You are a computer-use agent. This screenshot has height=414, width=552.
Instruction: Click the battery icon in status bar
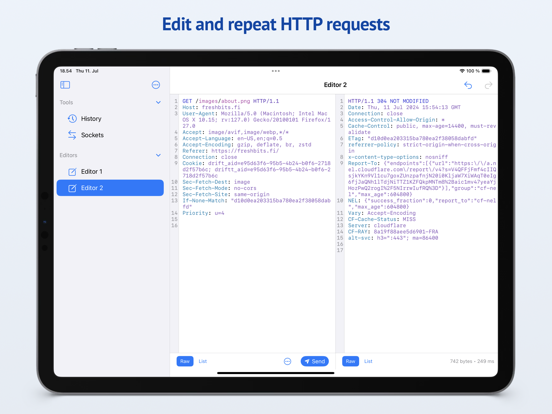(486, 71)
